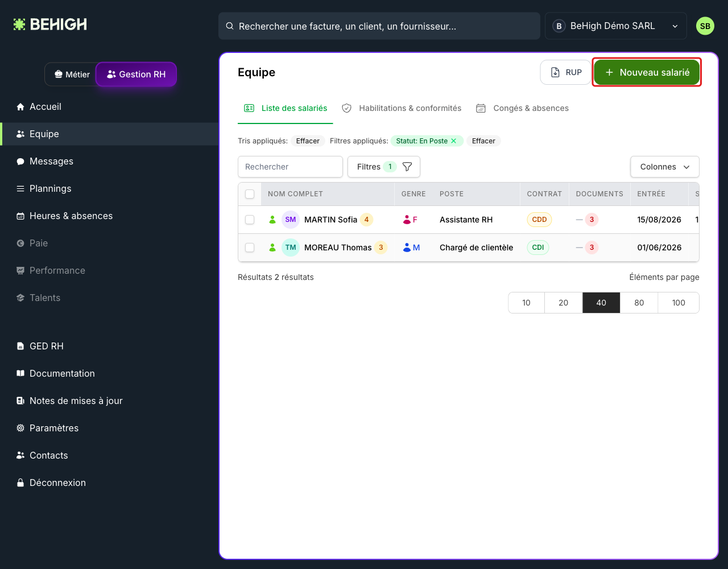Click the GED RH document icon
728x569 pixels.
[20, 346]
